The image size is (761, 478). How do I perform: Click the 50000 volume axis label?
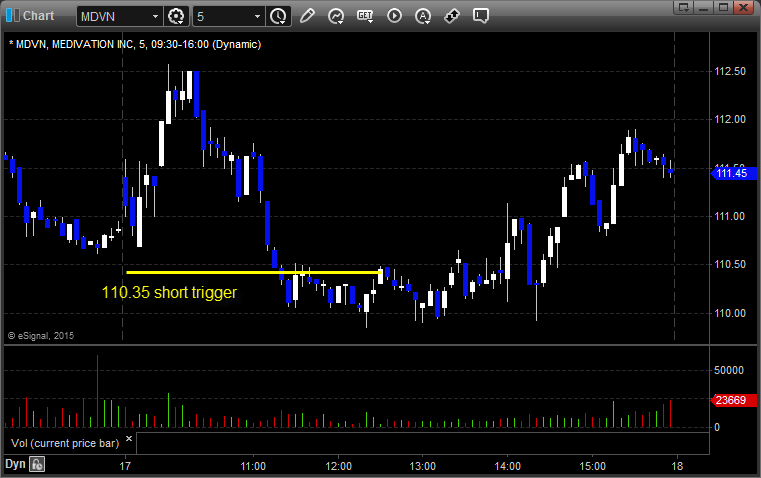729,370
